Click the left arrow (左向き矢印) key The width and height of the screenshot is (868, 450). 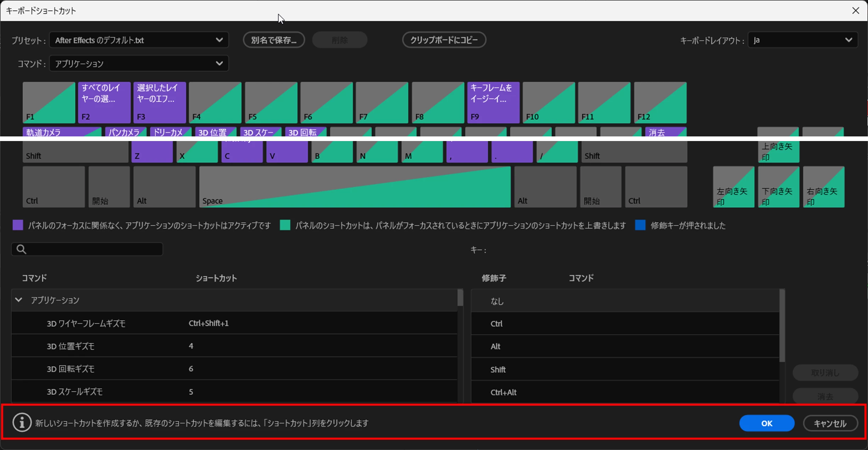pos(733,187)
